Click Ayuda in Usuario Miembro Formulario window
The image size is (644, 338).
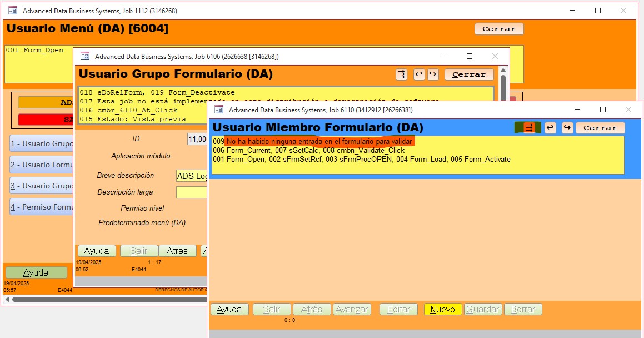[x=229, y=309]
